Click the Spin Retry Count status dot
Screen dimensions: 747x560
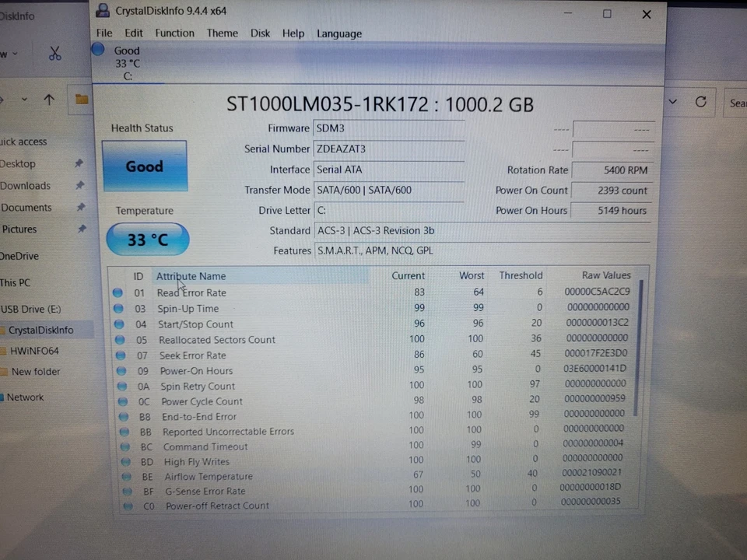tap(122, 387)
